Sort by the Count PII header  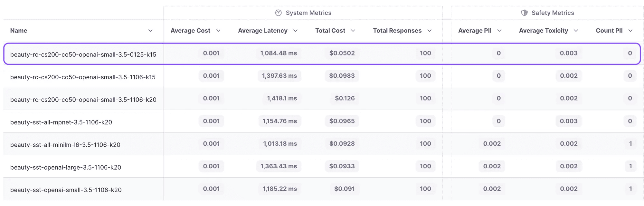(x=609, y=31)
